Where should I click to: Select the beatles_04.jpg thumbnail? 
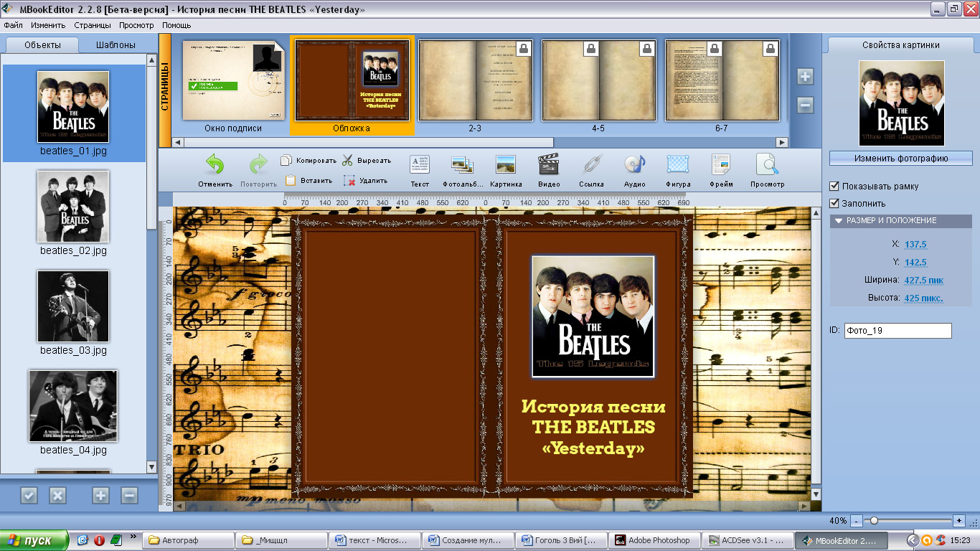click(73, 406)
